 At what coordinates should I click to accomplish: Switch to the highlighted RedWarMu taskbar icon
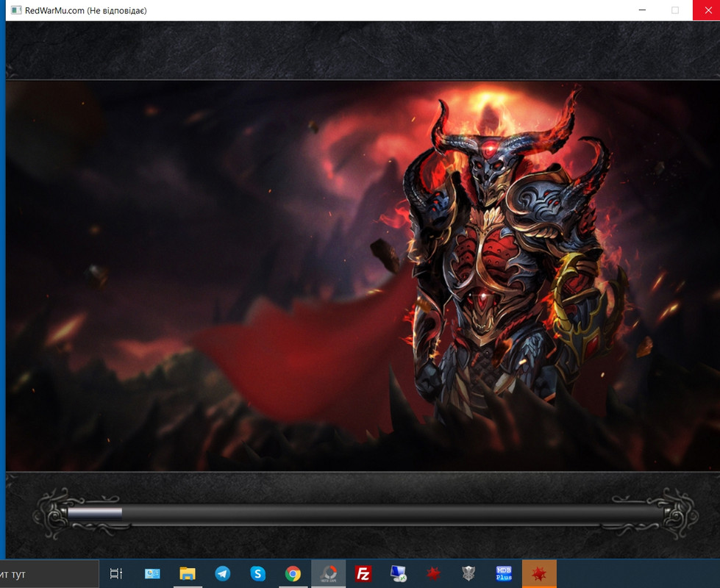(539, 573)
